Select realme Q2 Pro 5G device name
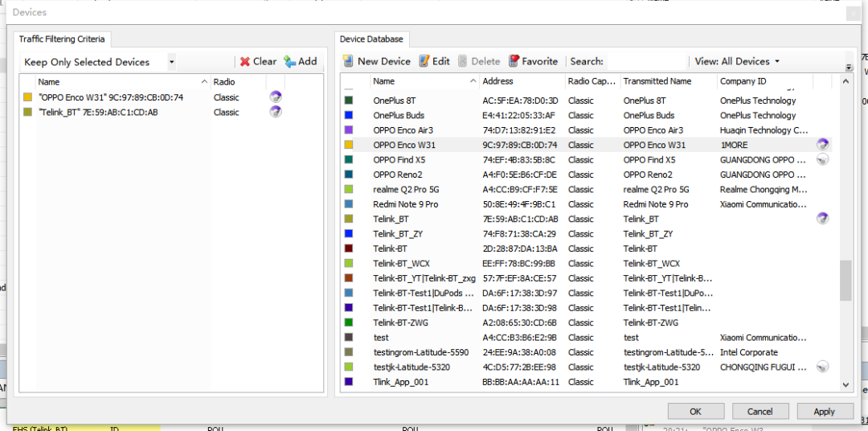This screenshot has height=431, width=868. (407, 190)
